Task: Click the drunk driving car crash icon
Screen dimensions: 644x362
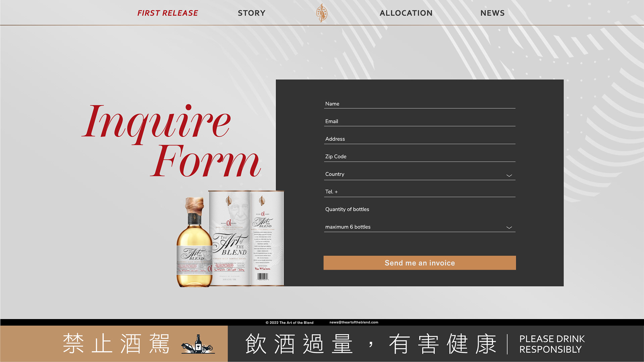Action: pos(198,344)
